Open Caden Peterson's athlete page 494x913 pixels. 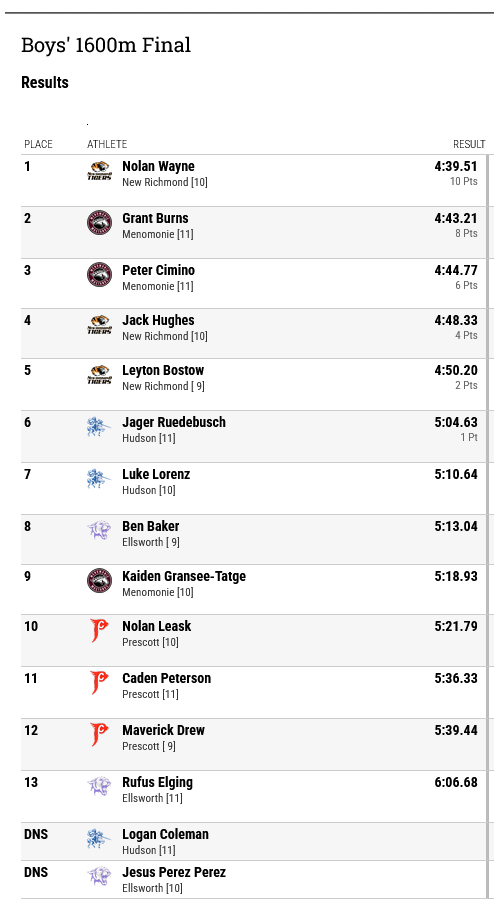click(x=167, y=678)
